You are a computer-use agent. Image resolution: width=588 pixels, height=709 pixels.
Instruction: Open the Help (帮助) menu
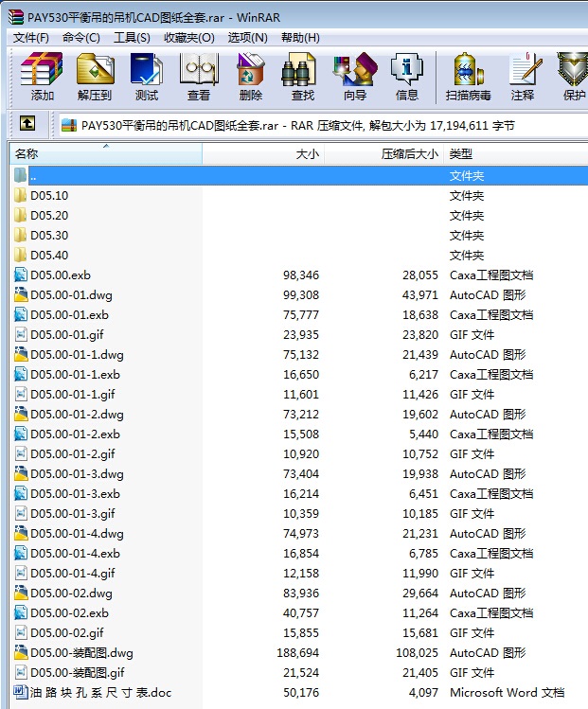[300, 38]
